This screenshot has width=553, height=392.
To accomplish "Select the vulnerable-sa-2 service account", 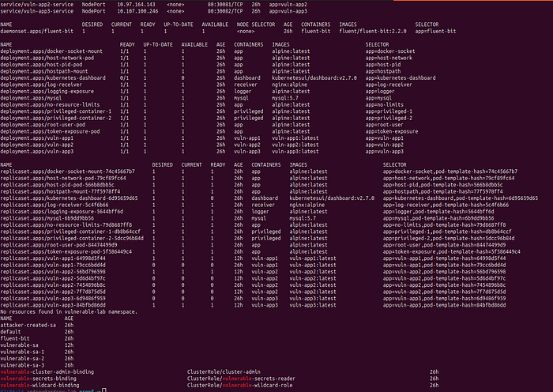I will click(22, 360).
